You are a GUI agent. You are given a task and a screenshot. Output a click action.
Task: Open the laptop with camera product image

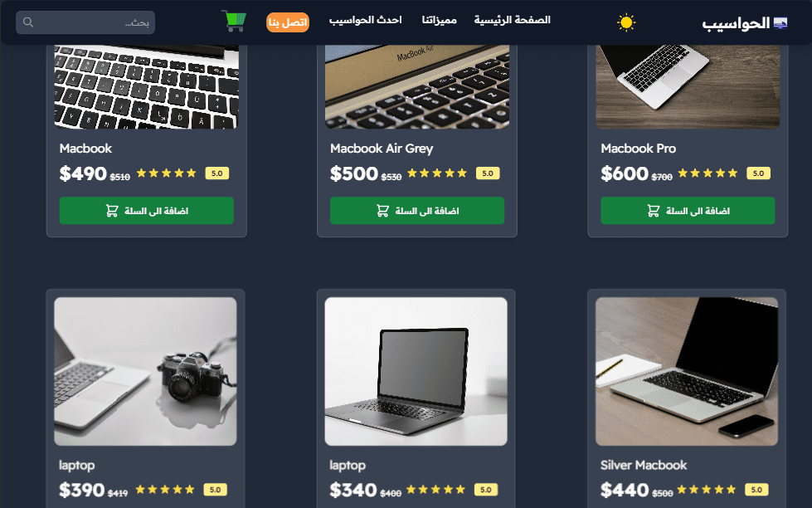point(145,371)
